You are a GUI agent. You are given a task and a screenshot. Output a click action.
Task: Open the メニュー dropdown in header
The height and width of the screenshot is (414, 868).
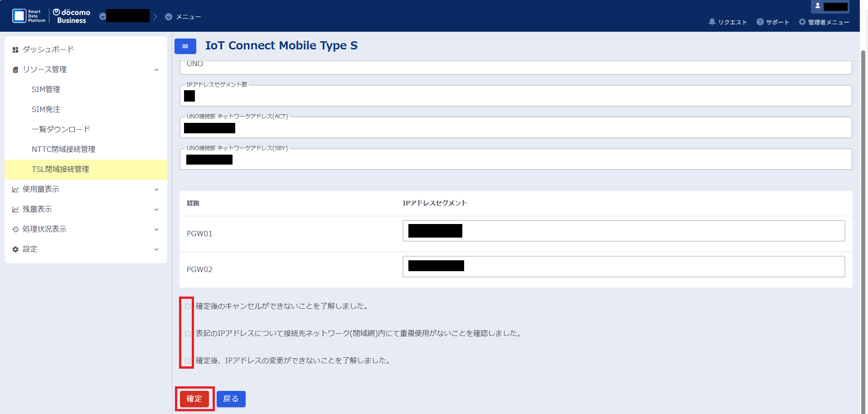click(183, 17)
